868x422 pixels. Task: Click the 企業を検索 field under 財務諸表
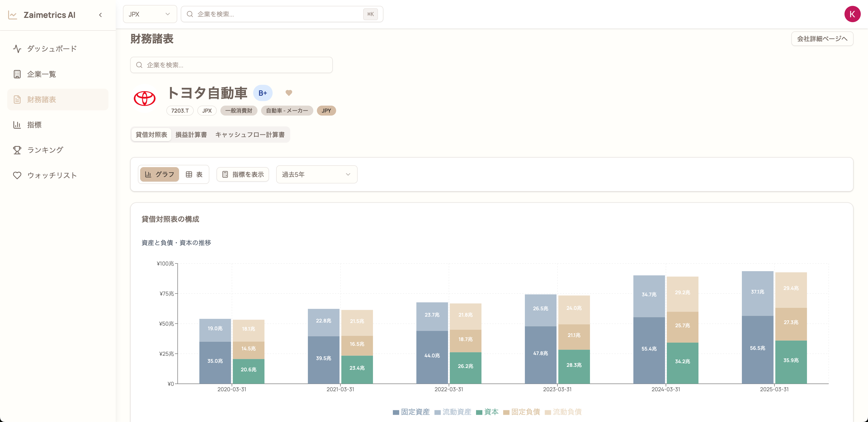(231, 65)
